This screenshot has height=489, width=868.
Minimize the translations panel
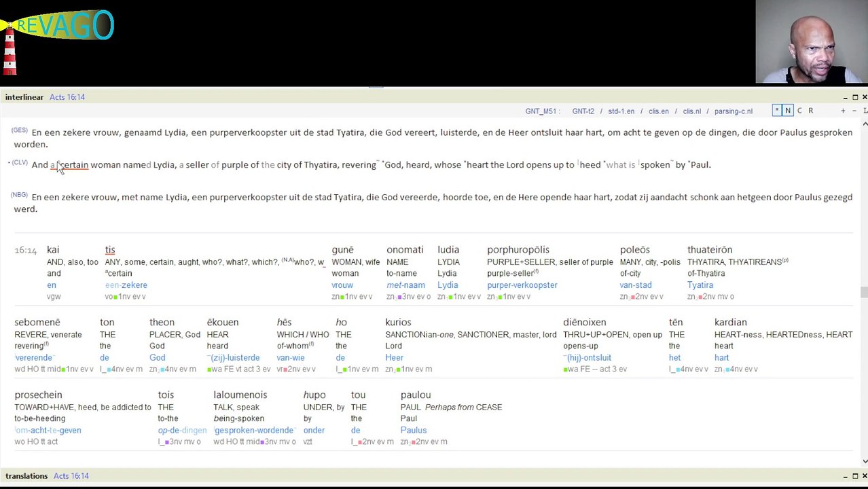[844, 476]
